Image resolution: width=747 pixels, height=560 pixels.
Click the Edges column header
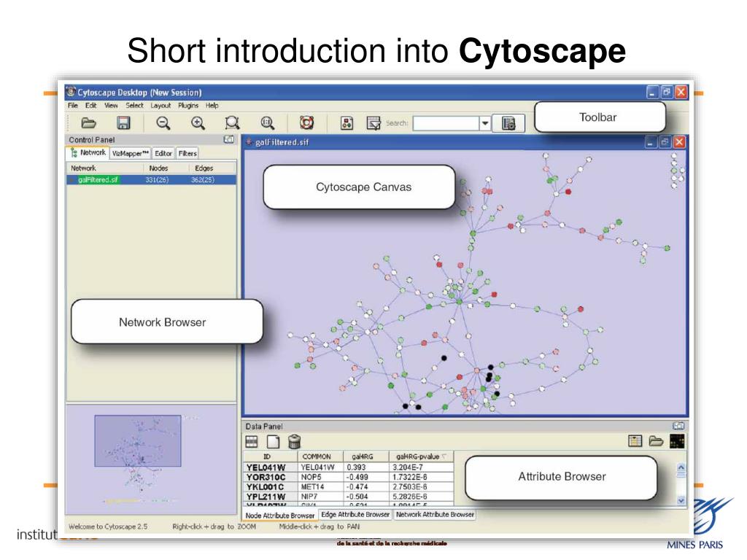coord(204,168)
